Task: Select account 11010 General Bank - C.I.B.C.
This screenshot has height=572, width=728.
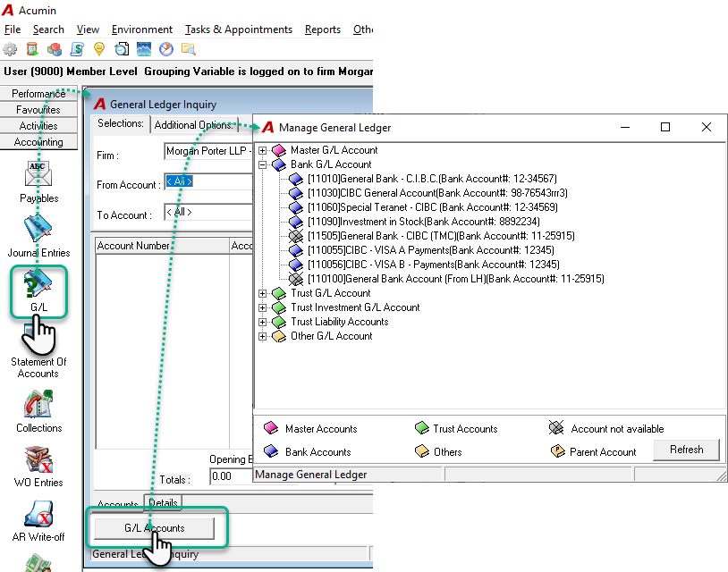Action: [x=432, y=179]
